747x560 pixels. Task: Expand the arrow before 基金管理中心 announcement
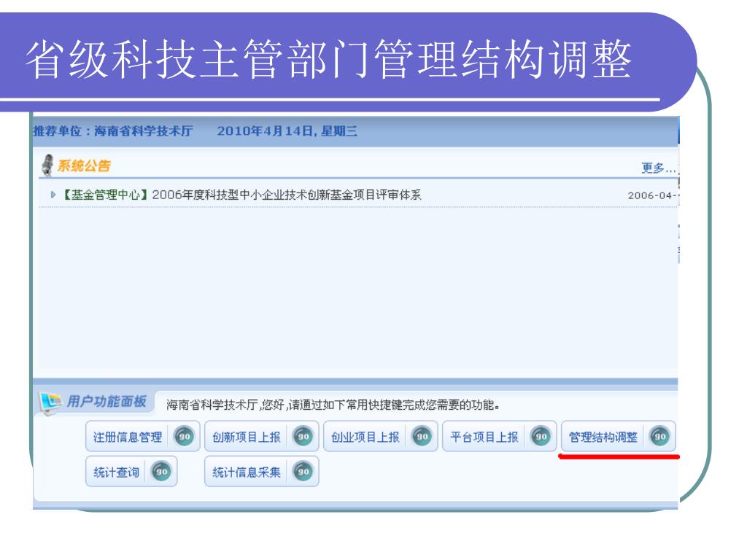pyautogui.click(x=53, y=195)
